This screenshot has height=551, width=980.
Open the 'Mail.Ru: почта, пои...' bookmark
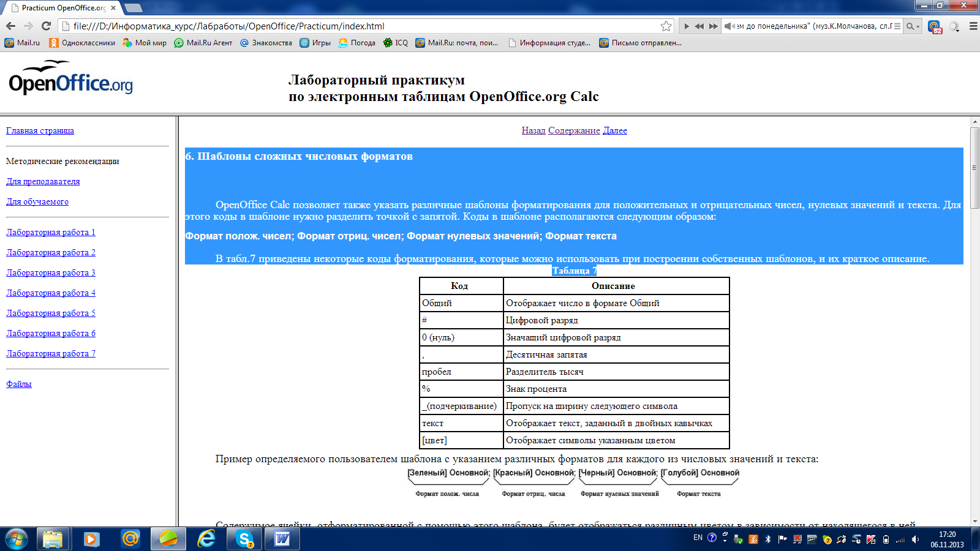(x=457, y=43)
